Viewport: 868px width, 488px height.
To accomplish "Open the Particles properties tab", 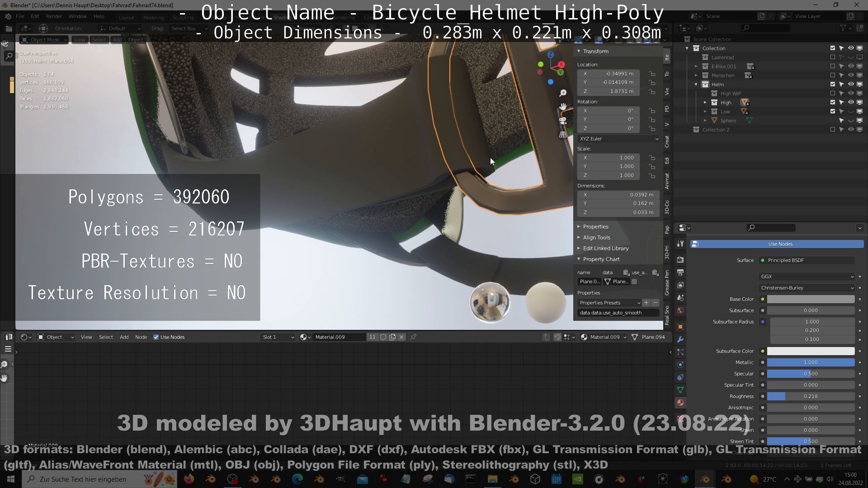I will tap(680, 352).
